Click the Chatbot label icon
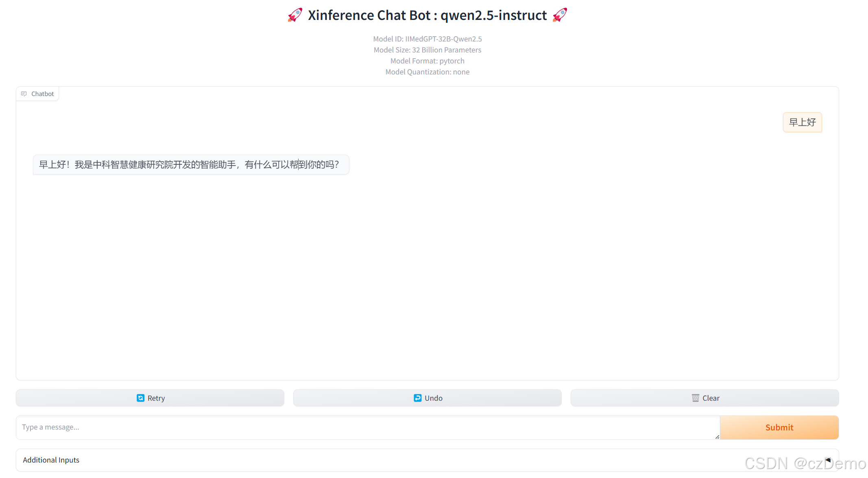The image size is (868, 478). tap(24, 94)
